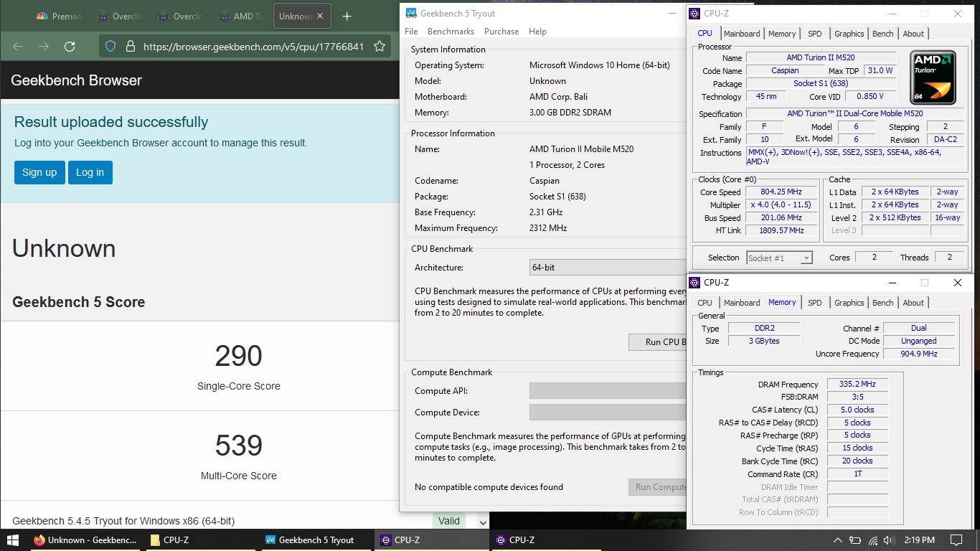Image resolution: width=980 pixels, height=551 pixels.
Task: Show hidden system tray icons
Action: [837, 540]
